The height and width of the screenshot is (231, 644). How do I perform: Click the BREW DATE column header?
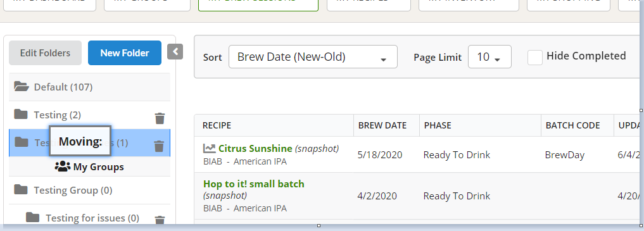[x=382, y=125]
